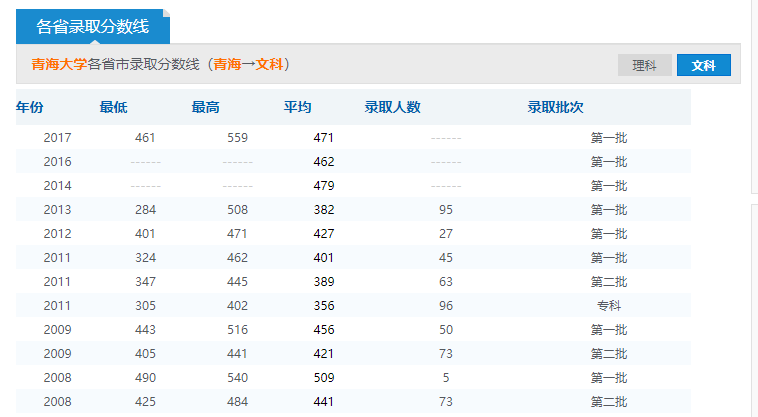Click admitted count 63 in the table
758x417 pixels.
pyautogui.click(x=446, y=282)
